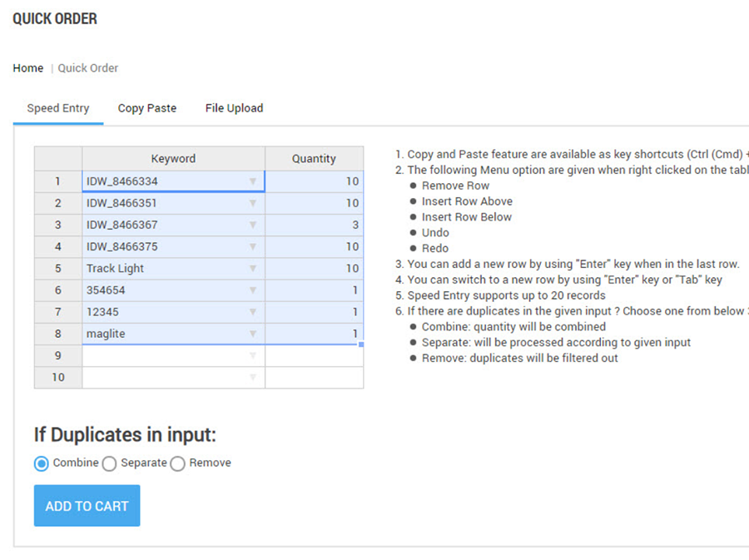
Task: Click the empty keyword cell in row 10
Action: [x=173, y=378]
